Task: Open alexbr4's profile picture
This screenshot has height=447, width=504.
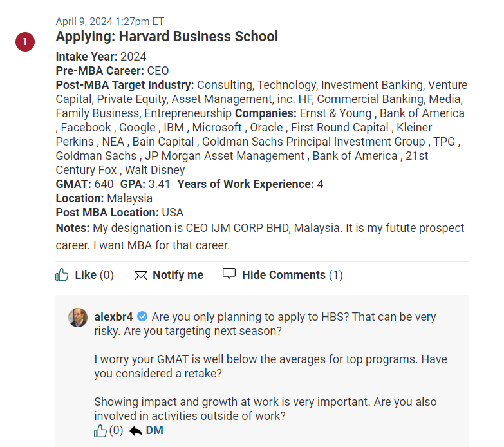Action: (x=78, y=318)
